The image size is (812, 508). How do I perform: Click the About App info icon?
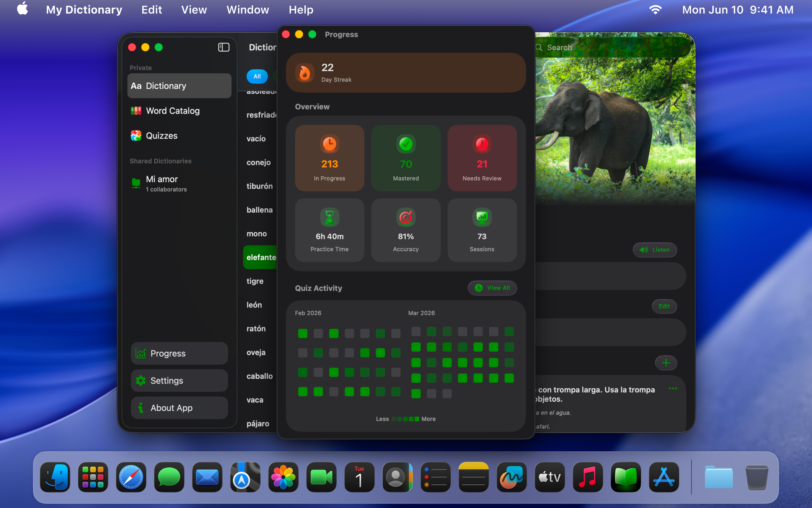pyautogui.click(x=141, y=408)
